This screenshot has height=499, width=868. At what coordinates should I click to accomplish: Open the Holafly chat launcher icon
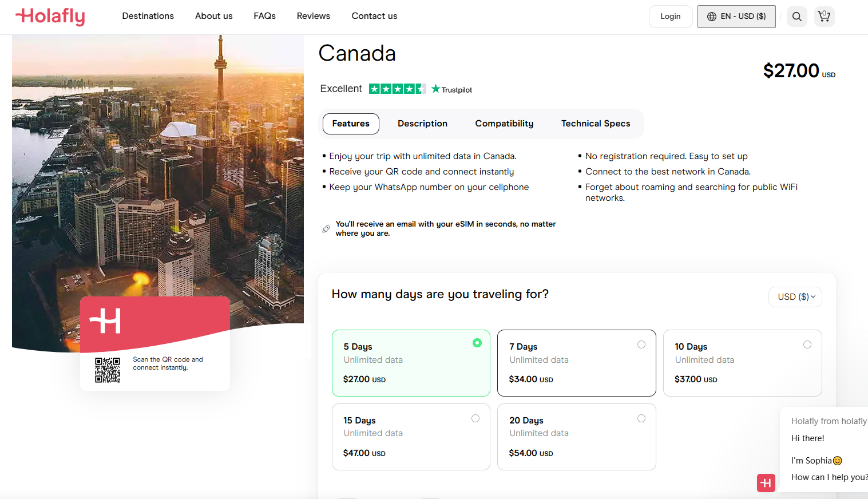[x=766, y=483]
